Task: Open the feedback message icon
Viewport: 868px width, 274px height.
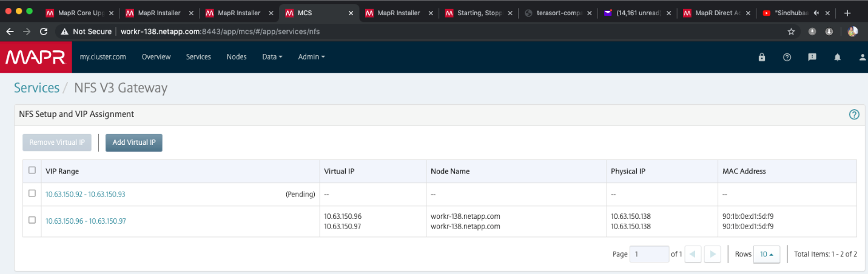Action: (812, 57)
